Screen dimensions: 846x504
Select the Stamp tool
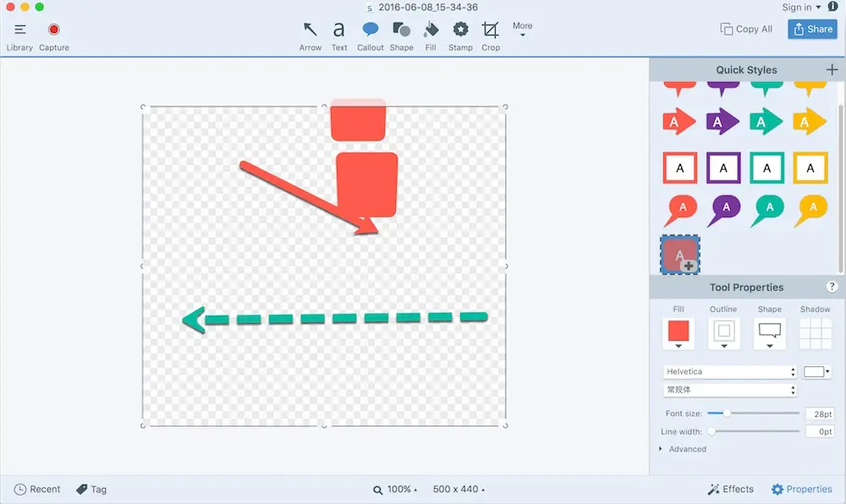click(460, 36)
